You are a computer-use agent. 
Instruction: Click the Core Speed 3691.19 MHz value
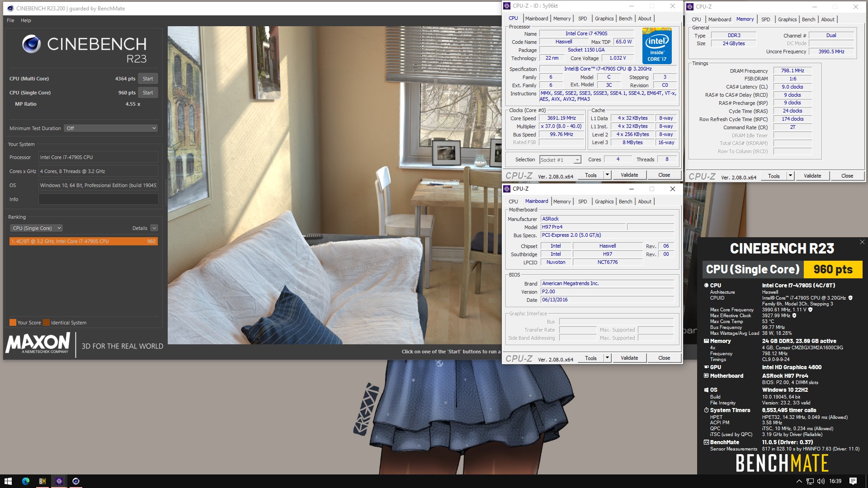[561, 118]
